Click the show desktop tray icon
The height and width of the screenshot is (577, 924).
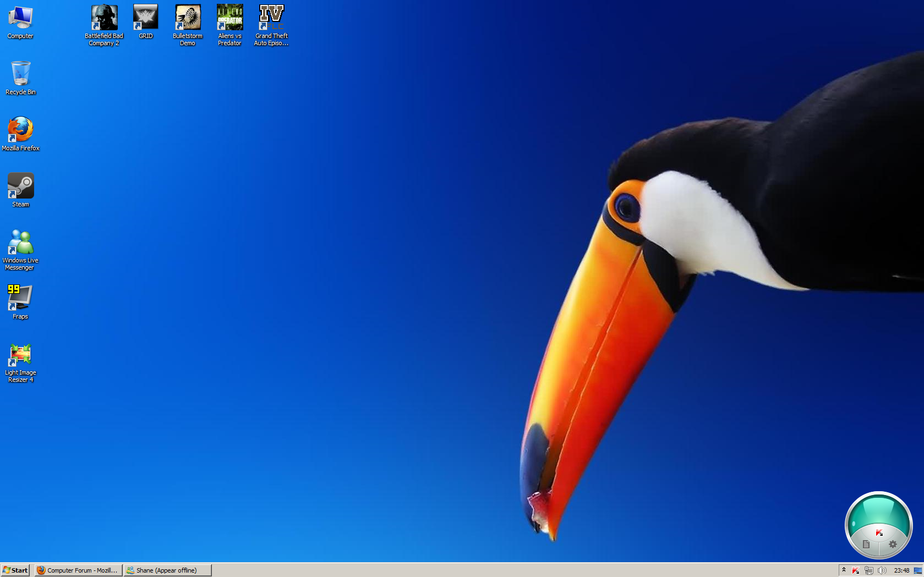pyautogui.click(x=918, y=570)
